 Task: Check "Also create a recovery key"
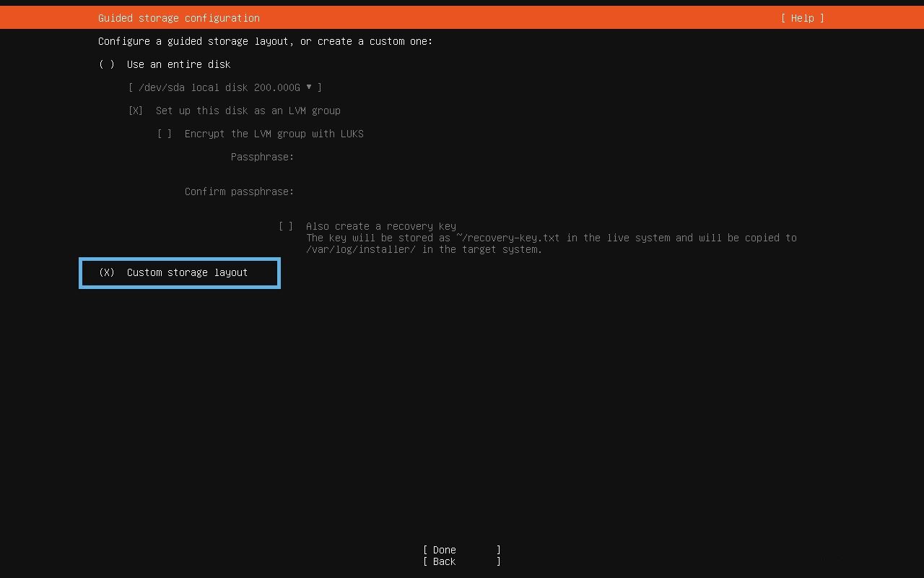(x=286, y=226)
